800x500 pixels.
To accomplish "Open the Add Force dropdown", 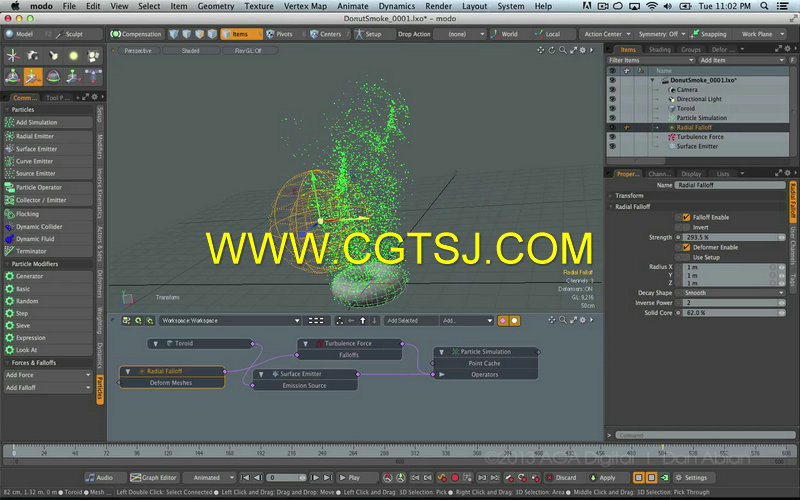I will click(x=48, y=375).
